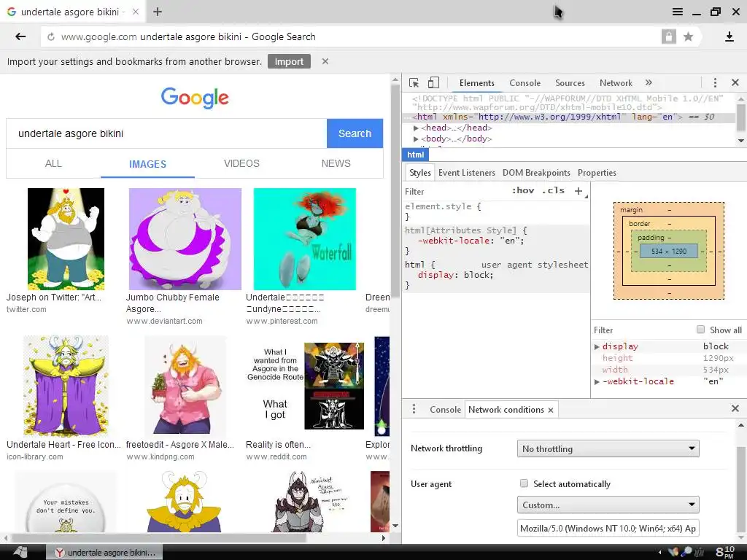This screenshot has height=560, width=747.
Task: Click the reload icon in address bar
Action: point(51,37)
